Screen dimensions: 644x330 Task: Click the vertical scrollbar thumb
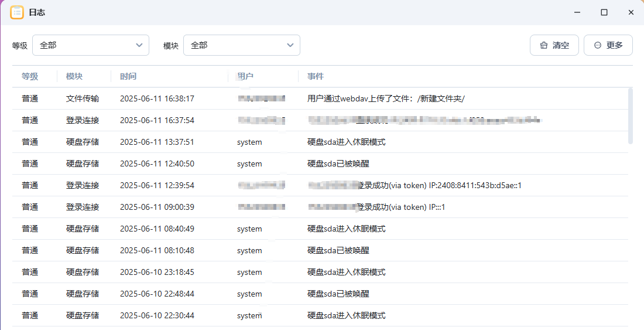click(x=631, y=116)
